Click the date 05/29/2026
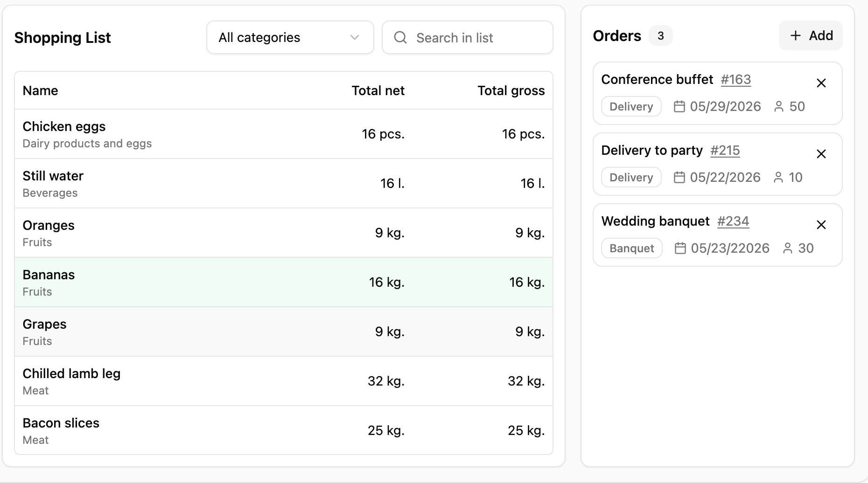 click(725, 107)
